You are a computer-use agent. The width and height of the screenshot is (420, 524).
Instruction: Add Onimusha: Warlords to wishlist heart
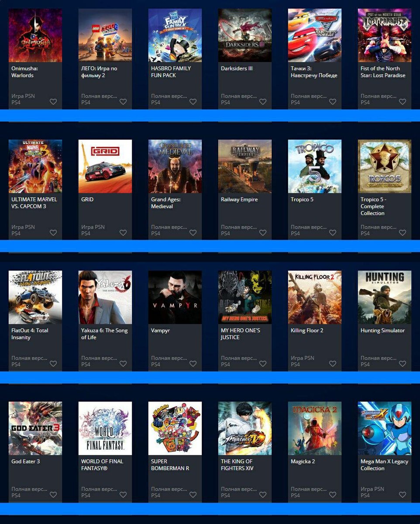[53, 102]
